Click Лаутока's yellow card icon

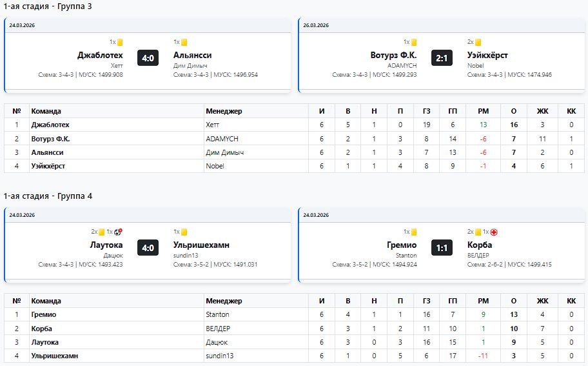pos(101,232)
